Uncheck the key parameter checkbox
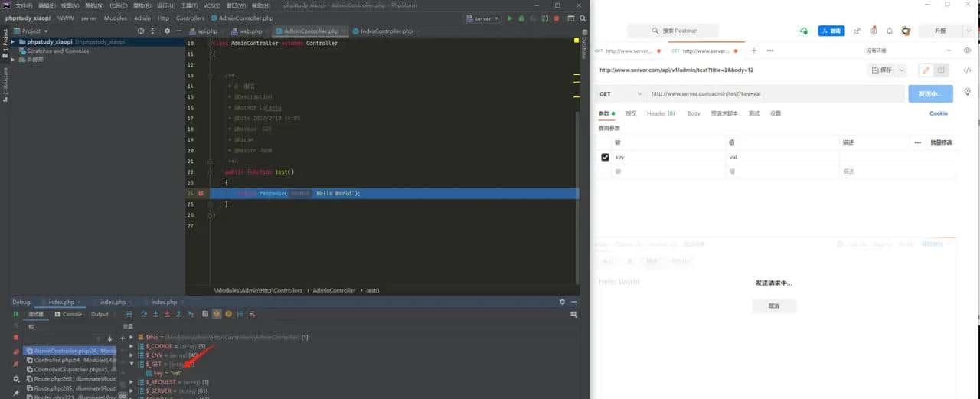The image size is (980, 399). 605,157
